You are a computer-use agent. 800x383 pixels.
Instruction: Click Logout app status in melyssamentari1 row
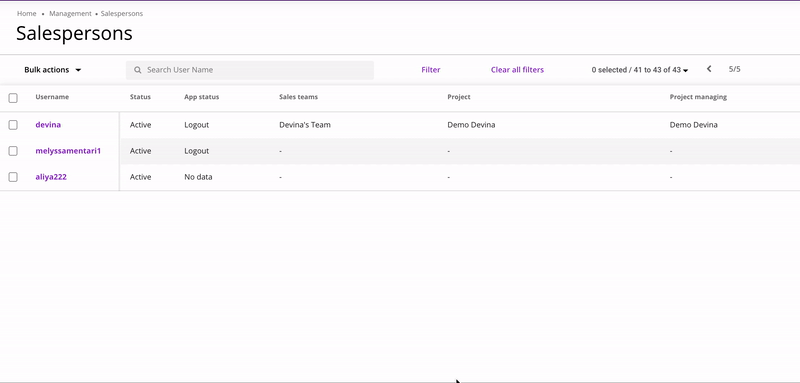[x=196, y=151]
